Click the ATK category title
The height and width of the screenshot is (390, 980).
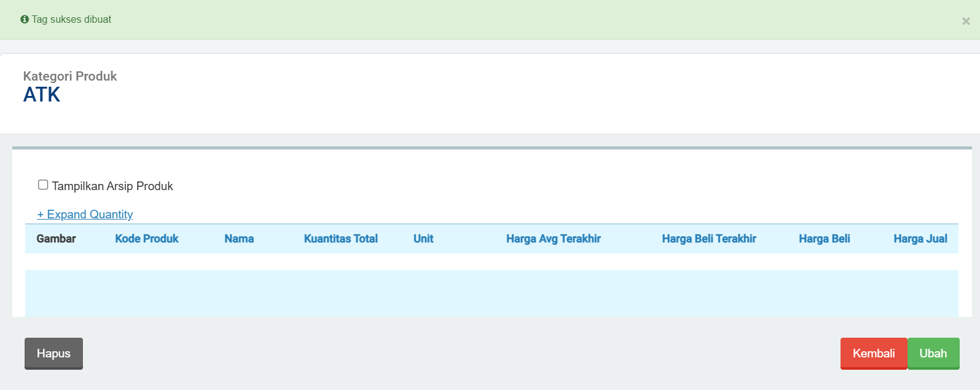pyautogui.click(x=42, y=95)
